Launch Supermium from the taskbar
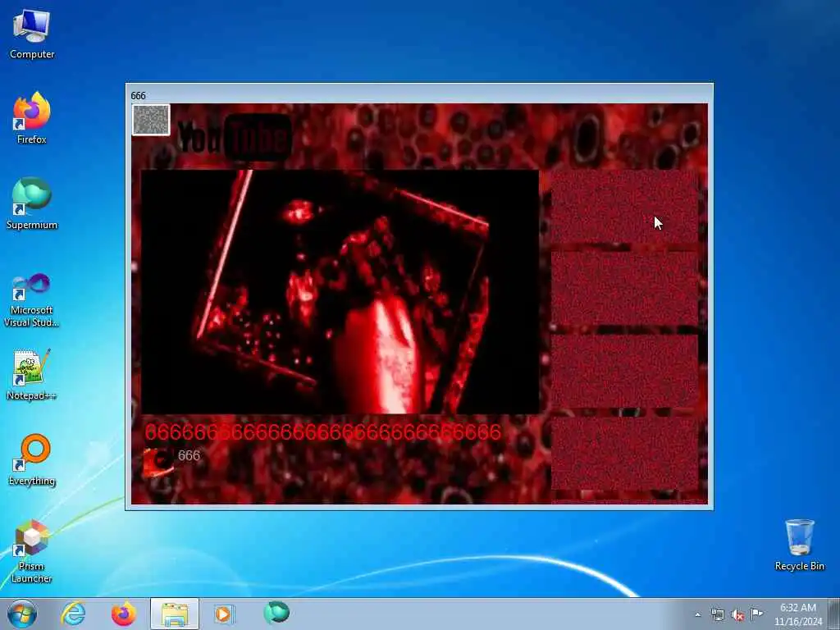Image resolution: width=840 pixels, height=630 pixels. point(276,613)
